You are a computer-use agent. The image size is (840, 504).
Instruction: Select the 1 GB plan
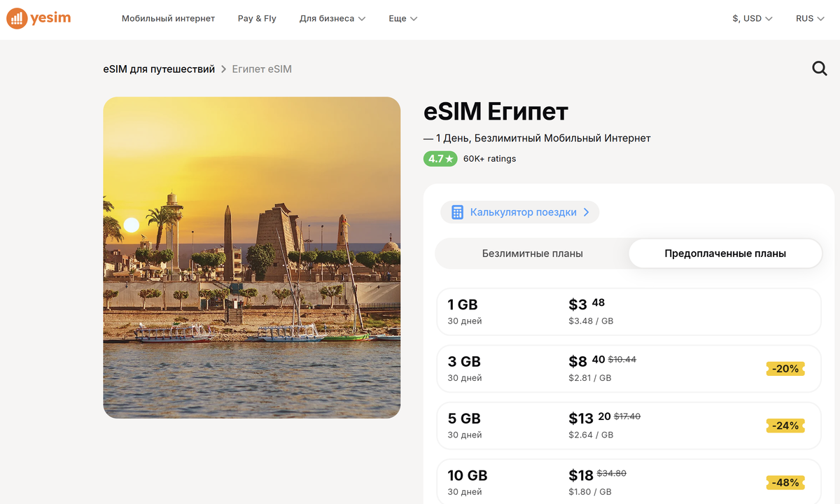point(629,312)
